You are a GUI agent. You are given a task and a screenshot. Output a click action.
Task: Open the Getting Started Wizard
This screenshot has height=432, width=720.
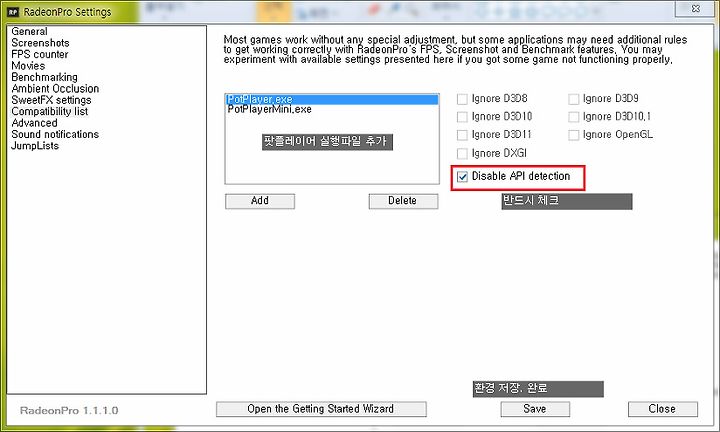pos(321,409)
